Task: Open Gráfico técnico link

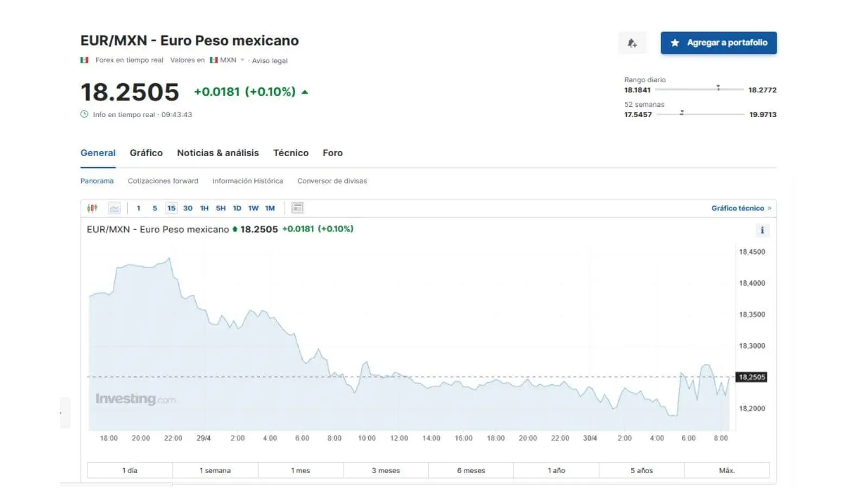Action: click(x=741, y=208)
